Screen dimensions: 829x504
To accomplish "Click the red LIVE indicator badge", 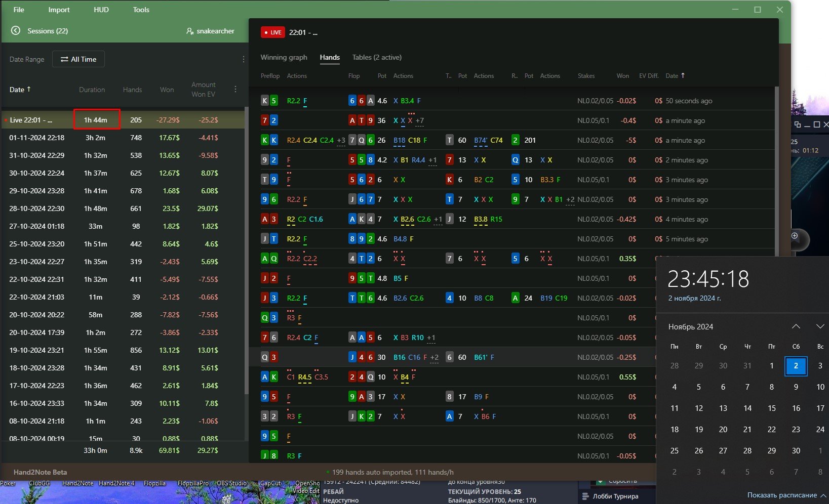I will 273,32.
